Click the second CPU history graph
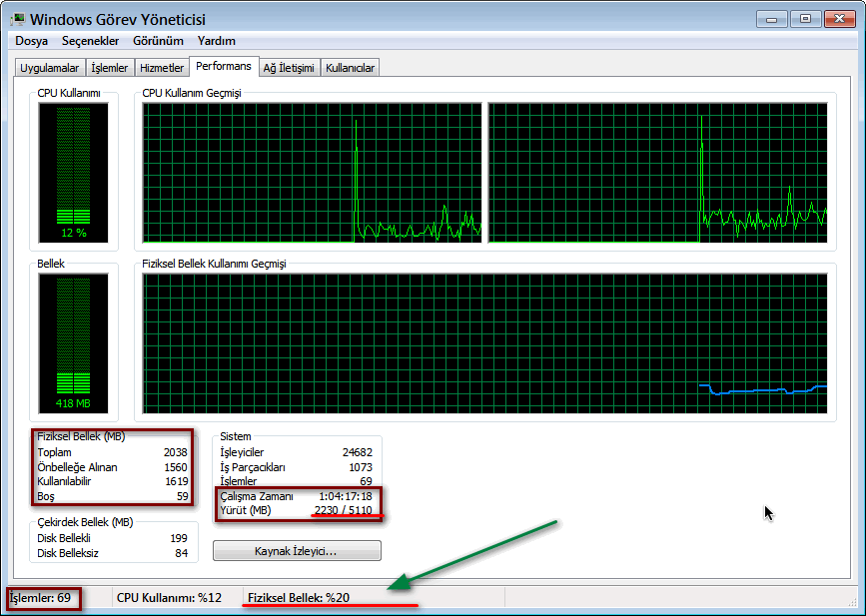The width and height of the screenshot is (866, 616). [x=658, y=173]
